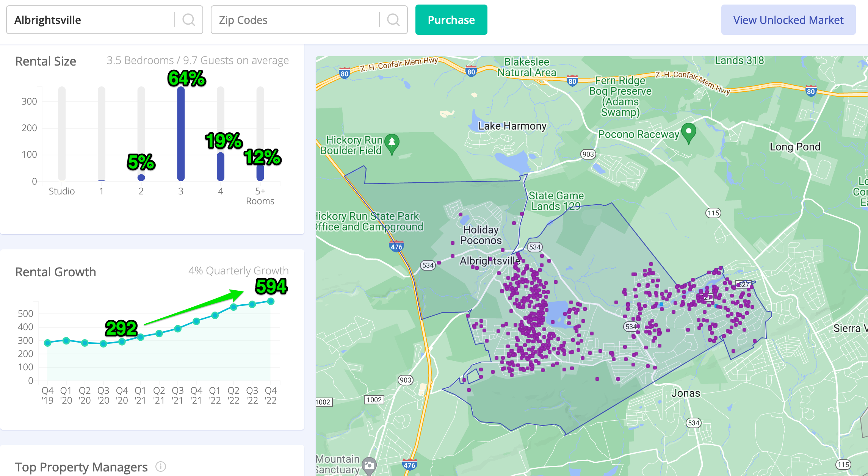The width and height of the screenshot is (868, 476).
Task: Select the 4-bedroom bar in the chart
Action: (221, 167)
